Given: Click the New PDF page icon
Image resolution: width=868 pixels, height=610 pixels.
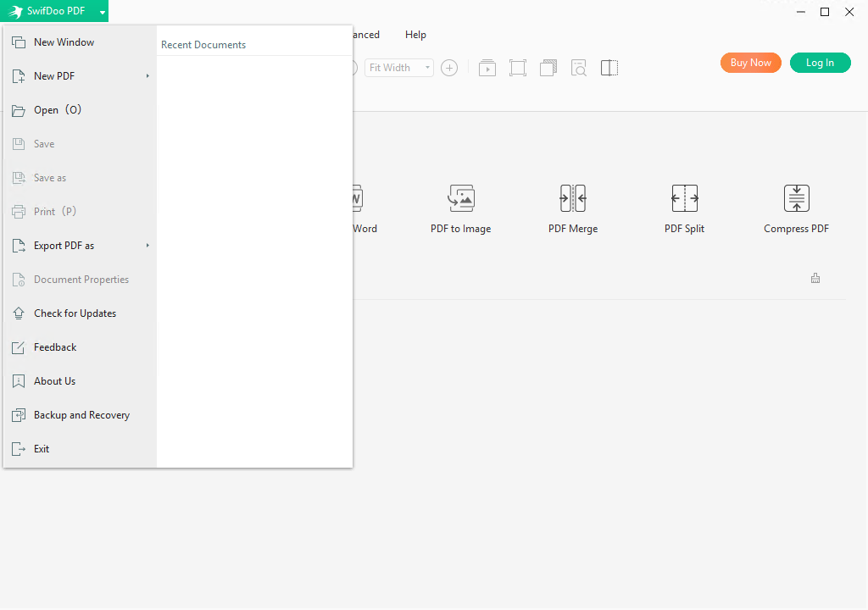Looking at the screenshot, I should (x=19, y=76).
